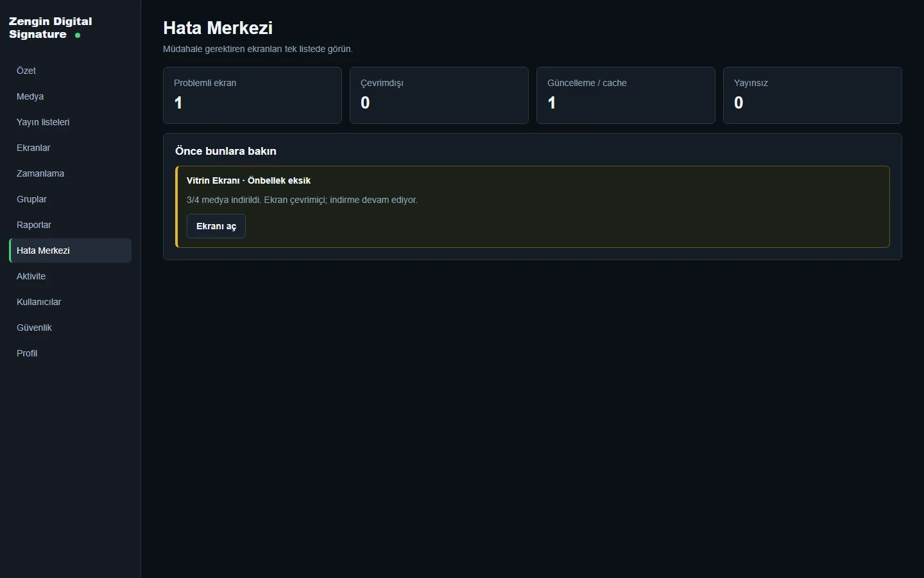The image size is (924, 578).
Task: Go to Kullanıcılar in the sidebar
Action: tap(70, 302)
